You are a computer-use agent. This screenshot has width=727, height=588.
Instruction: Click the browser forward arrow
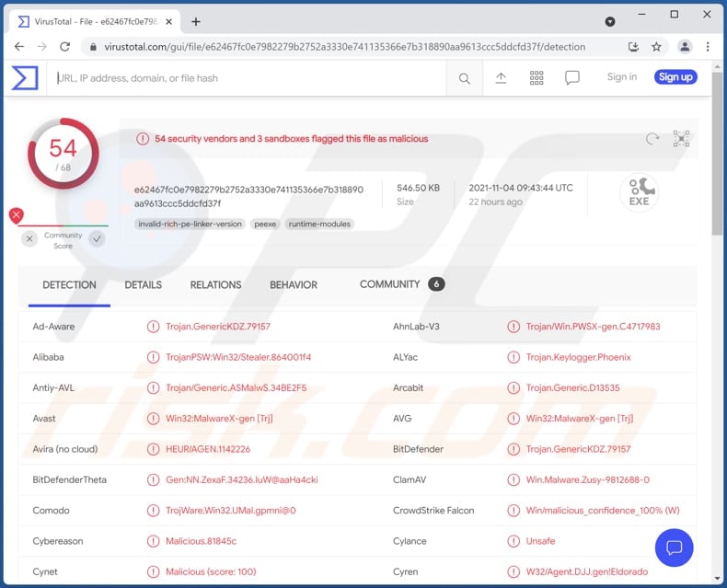(x=41, y=46)
